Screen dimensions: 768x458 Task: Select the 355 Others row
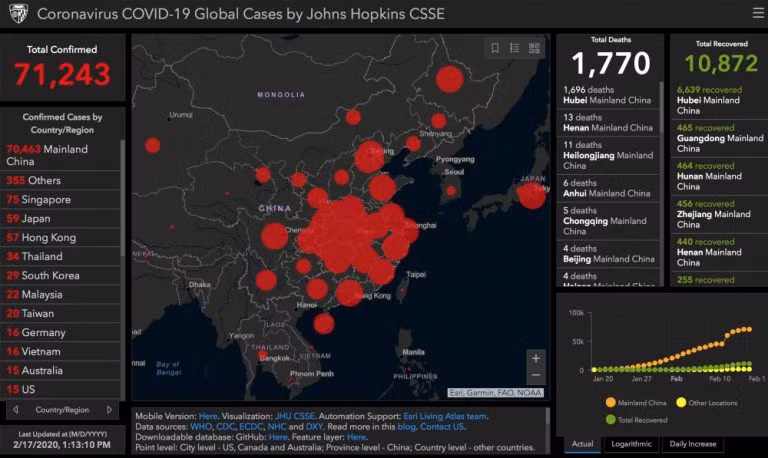click(60, 180)
